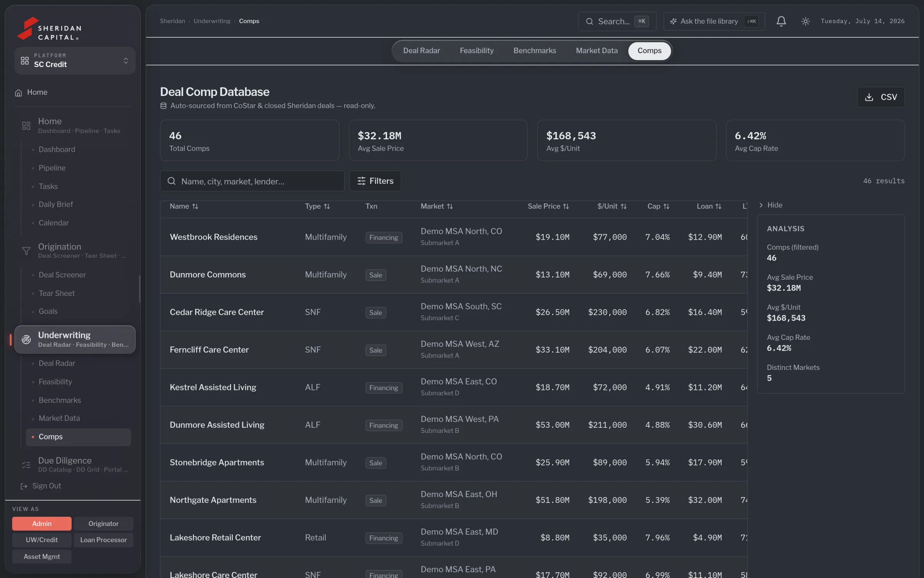Image resolution: width=924 pixels, height=578 pixels.
Task: Sort by Sale Price arrows icon
Action: (x=566, y=207)
